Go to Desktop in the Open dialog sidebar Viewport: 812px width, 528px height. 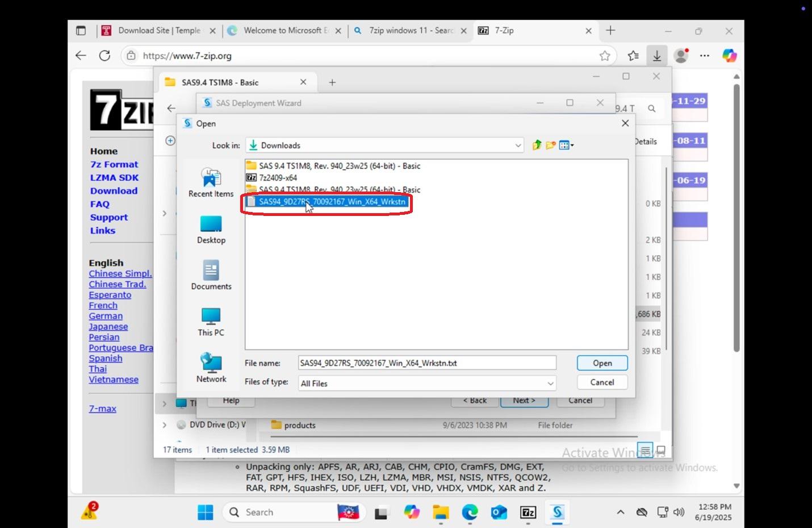click(211, 230)
